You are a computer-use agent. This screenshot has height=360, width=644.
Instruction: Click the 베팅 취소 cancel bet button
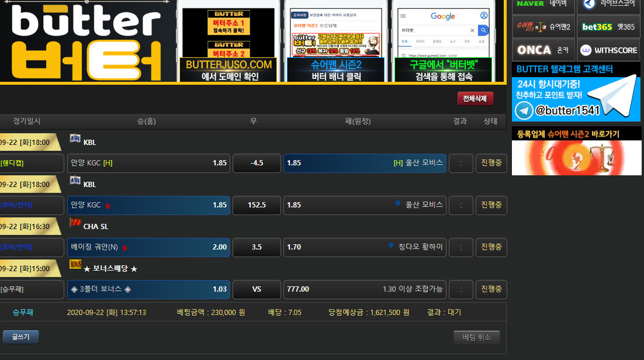[476, 337]
